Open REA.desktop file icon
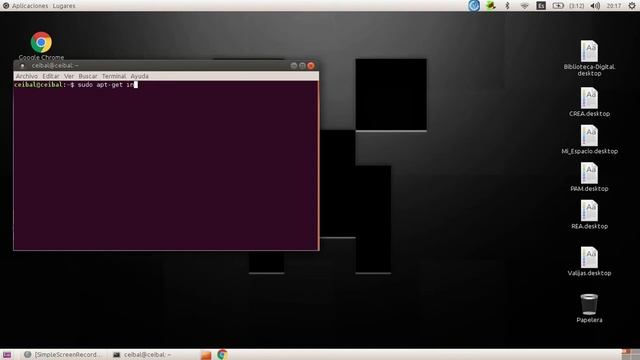The width and height of the screenshot is (640, 360). (x=589, y=211)
